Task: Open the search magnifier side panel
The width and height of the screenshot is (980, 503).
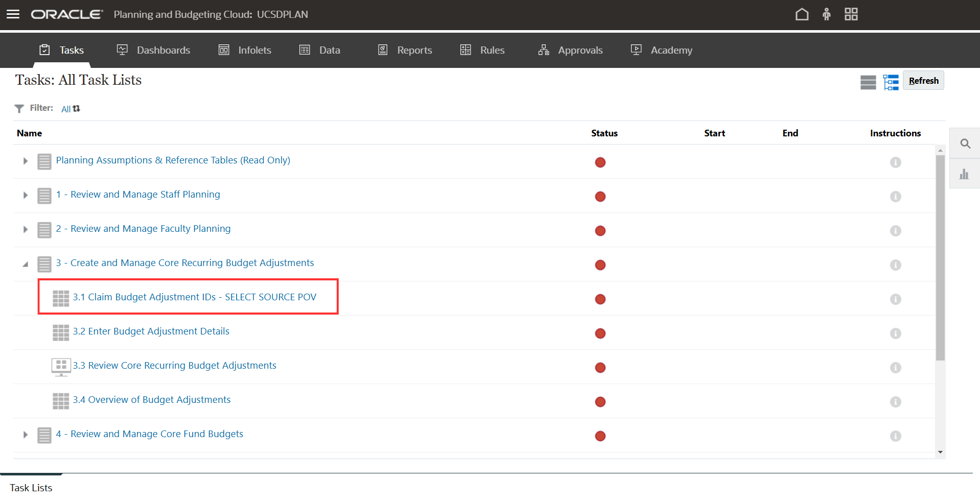Action: click(x=965, y=143)
